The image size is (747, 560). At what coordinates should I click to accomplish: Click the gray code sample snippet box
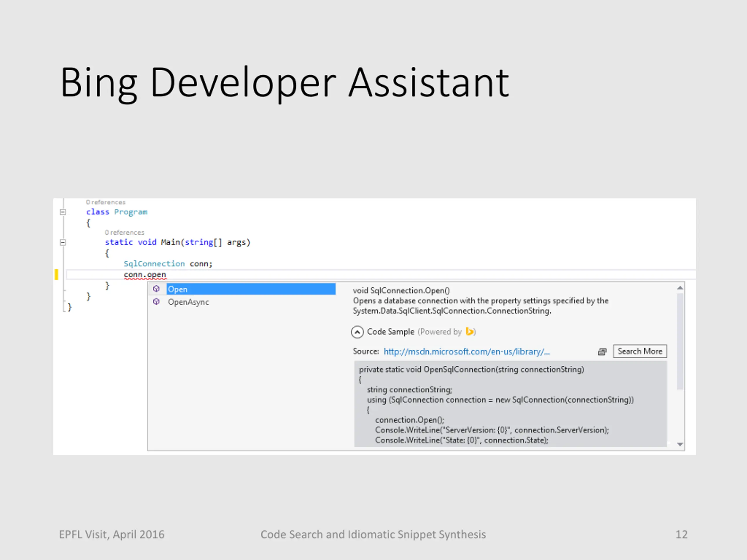(510, 404)
